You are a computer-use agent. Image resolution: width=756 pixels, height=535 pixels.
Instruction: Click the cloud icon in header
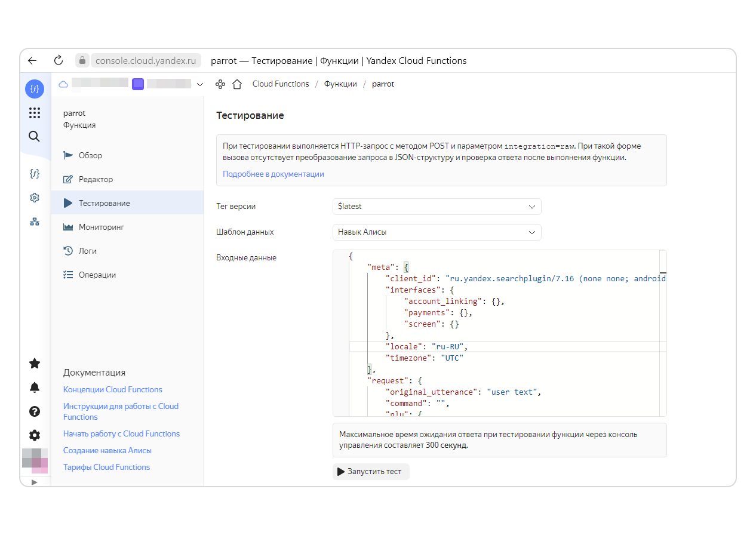[x=63, y=84]
